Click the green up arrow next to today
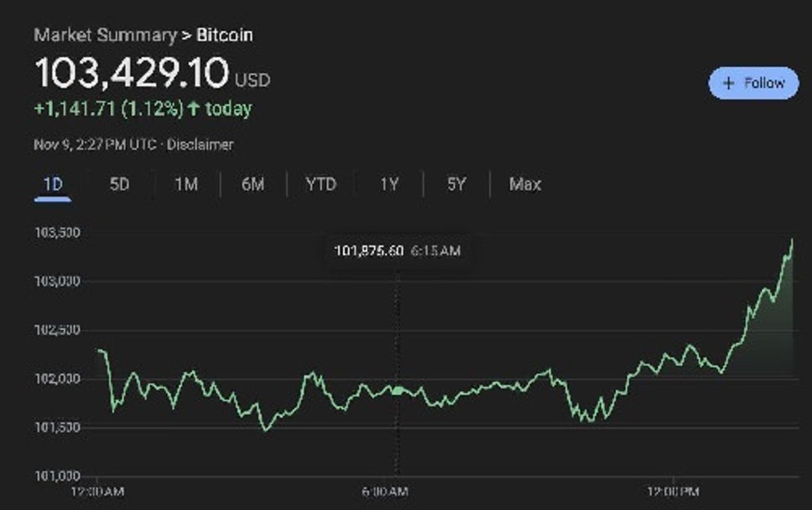812x510 pixels. coord(194,108)
